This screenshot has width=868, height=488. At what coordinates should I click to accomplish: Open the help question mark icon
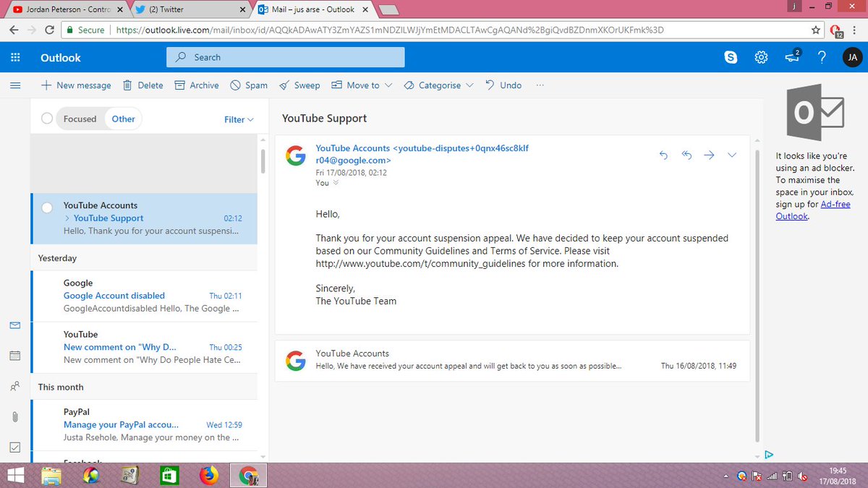tap(822, 58)
